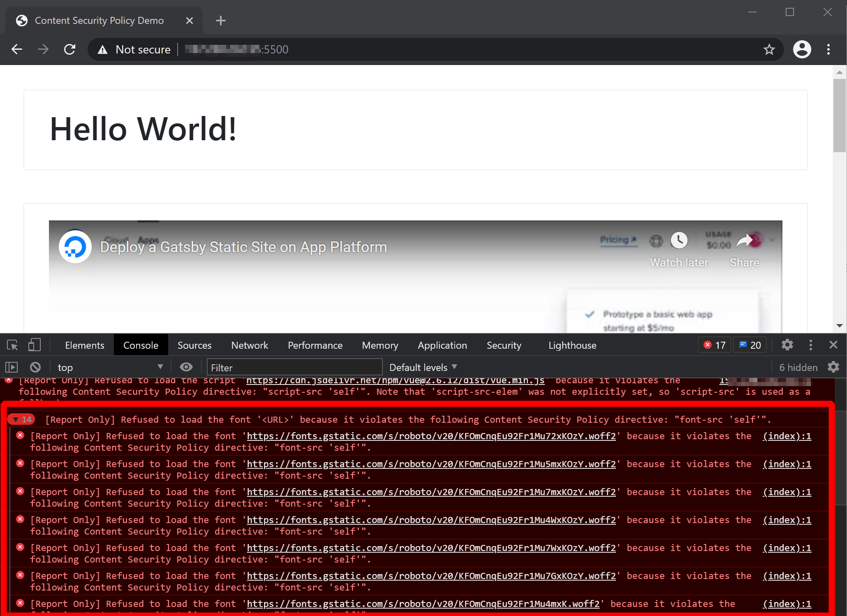Image resolution: width=847 pixels, height=616 pixels.
Task: Toggle the device toolbar in DevTools
Action: coord(34,345)
